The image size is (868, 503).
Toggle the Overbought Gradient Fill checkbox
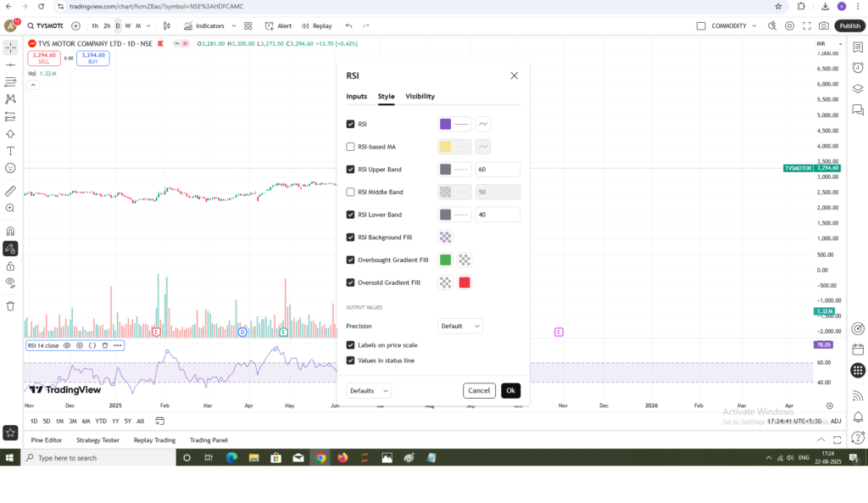tap(350, 260)
